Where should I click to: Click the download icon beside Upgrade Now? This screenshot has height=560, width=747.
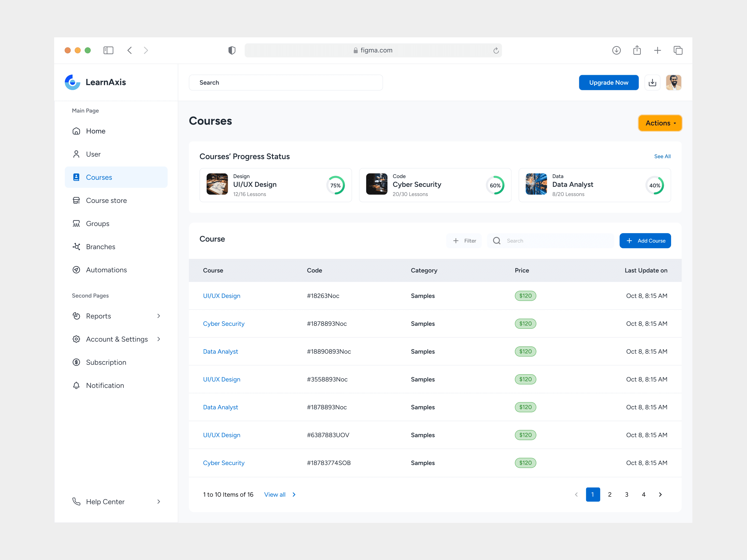point(652,83)
